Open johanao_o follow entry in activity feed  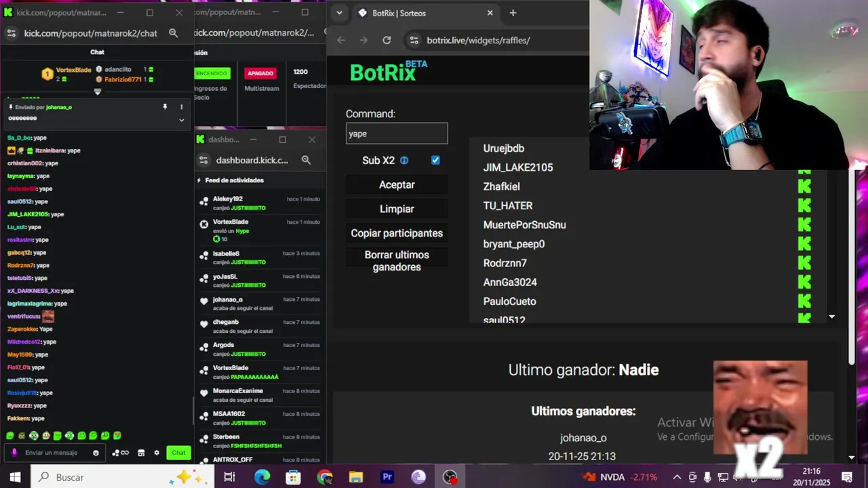[x=259, y=304]
